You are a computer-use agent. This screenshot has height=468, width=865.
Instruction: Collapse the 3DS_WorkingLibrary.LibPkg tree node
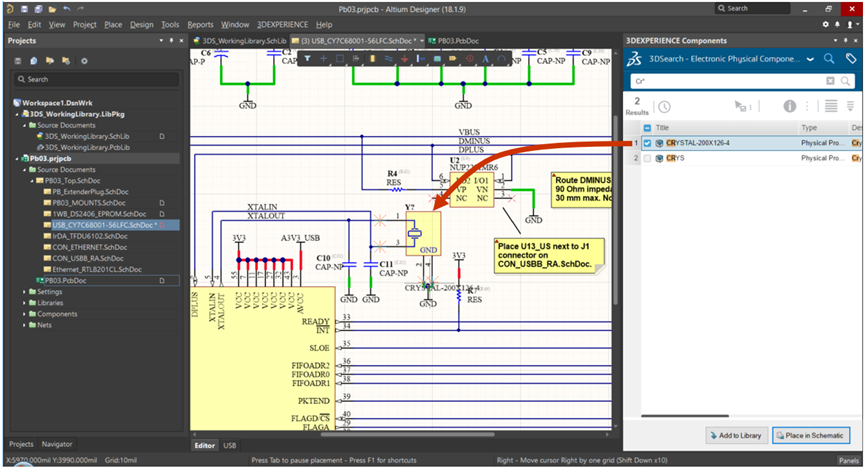pyautogui.click(x=17, y=114)
